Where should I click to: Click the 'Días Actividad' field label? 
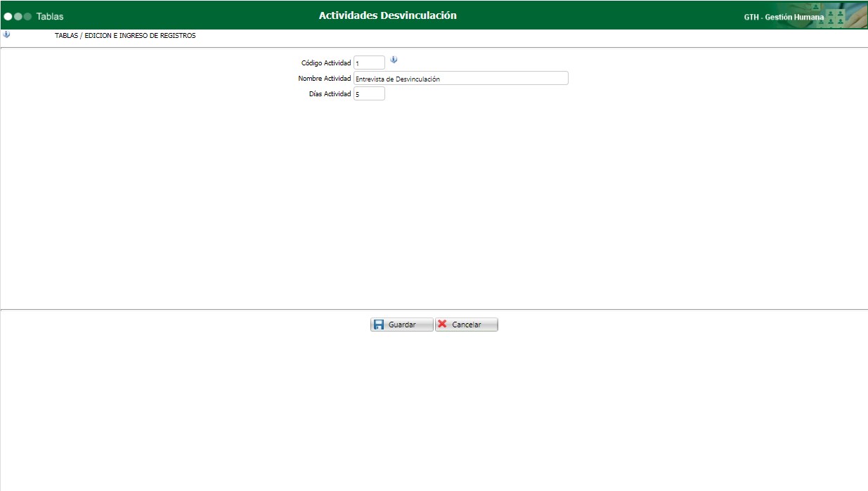point(330,93)
